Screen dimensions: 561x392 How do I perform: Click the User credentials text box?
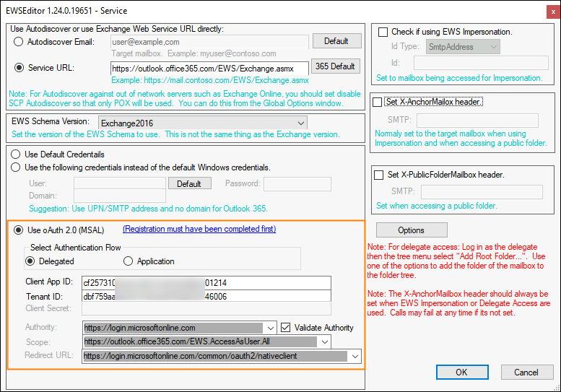click(x=120, y=183)
